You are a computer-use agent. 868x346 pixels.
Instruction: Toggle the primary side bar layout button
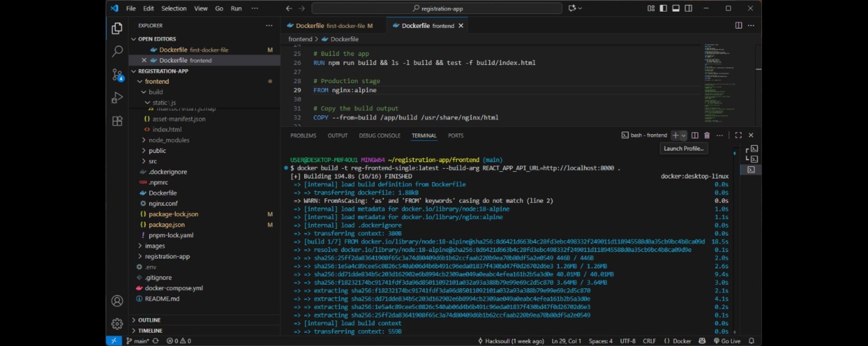click(663, 9)
